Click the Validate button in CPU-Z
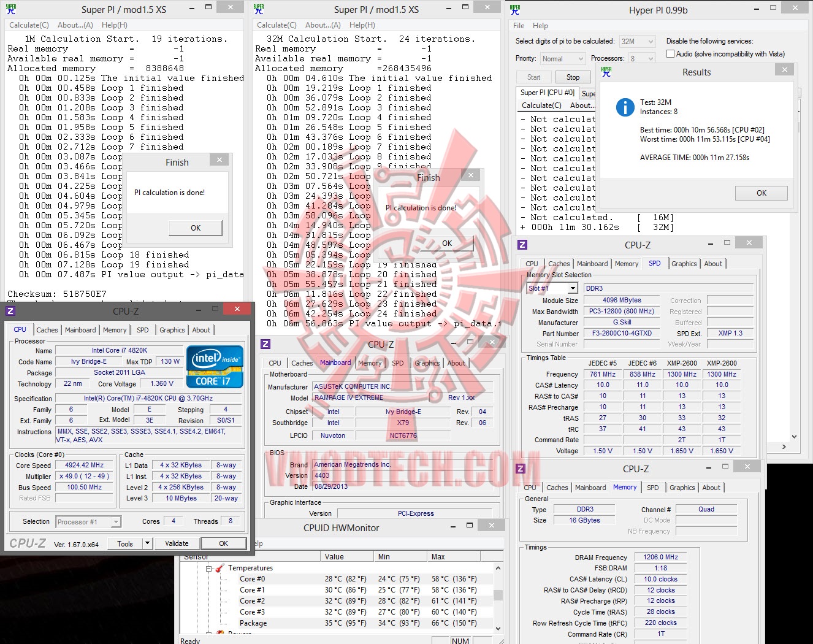813x644 pixels. (x=177, y=543)
